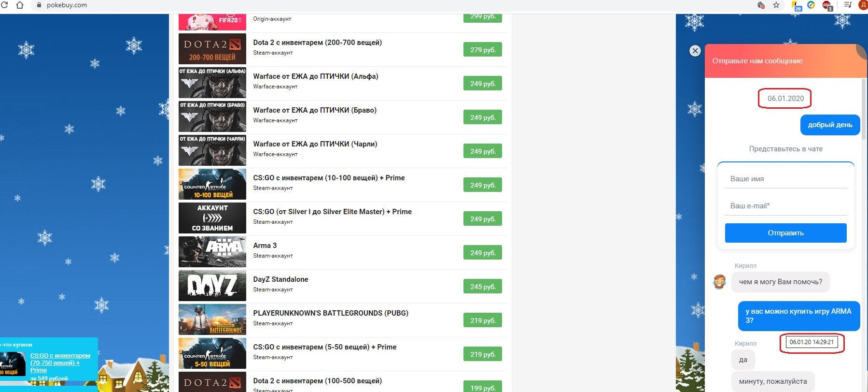Buy Dota 2 100-500 for 199 руб.
The width and height of the screenshot is (868, 392).
point(483,387)
